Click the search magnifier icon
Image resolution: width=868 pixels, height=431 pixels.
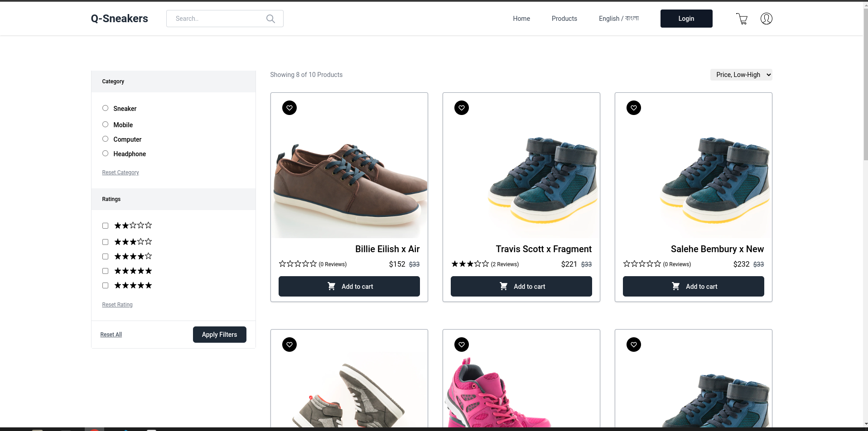(270, 19)
